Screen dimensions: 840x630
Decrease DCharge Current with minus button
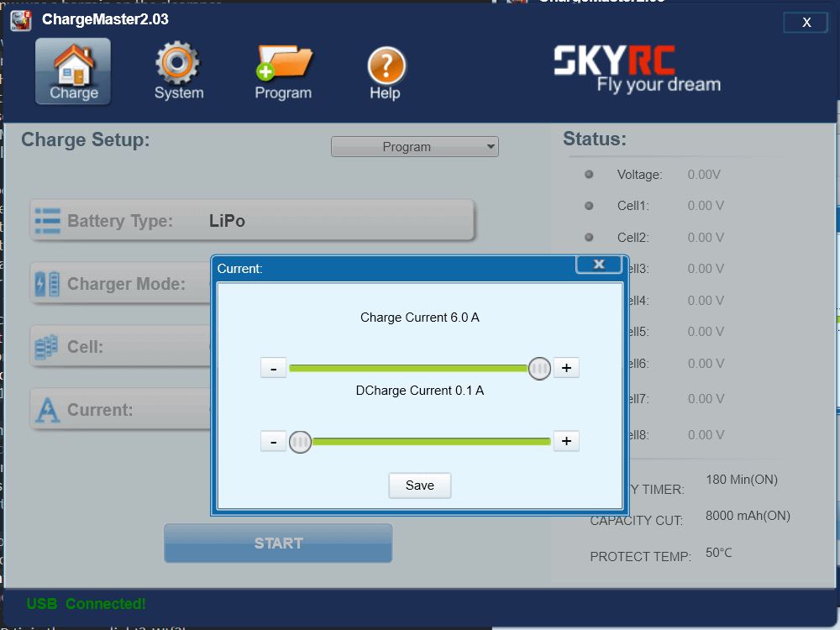pos(274,441)
